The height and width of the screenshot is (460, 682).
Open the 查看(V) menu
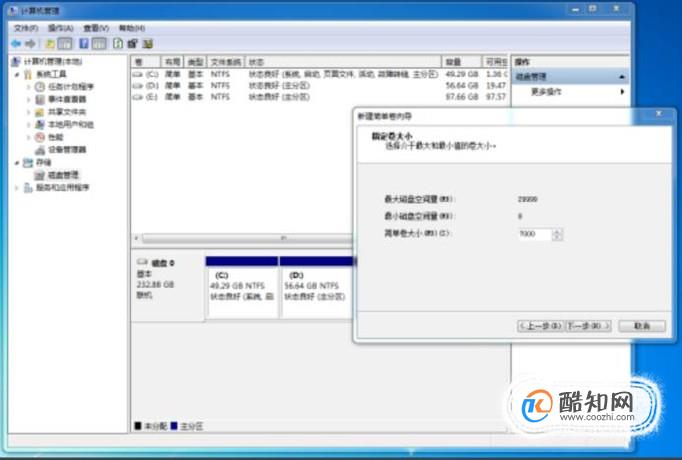coord(96,28)
